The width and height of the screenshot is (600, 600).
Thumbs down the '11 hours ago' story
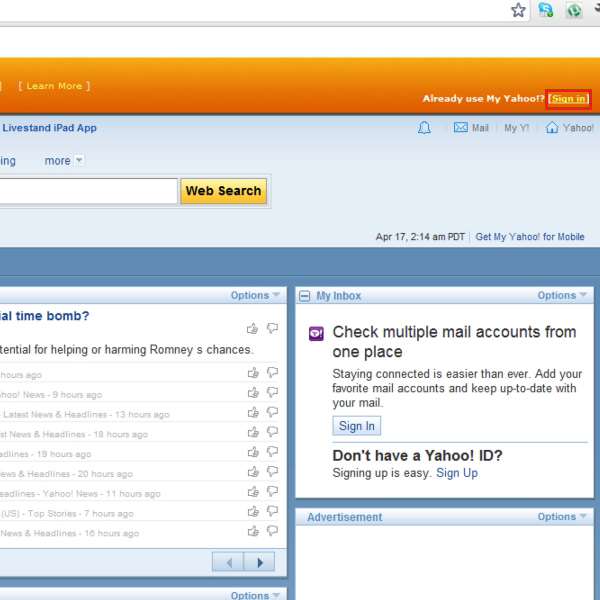coord(272,492)
